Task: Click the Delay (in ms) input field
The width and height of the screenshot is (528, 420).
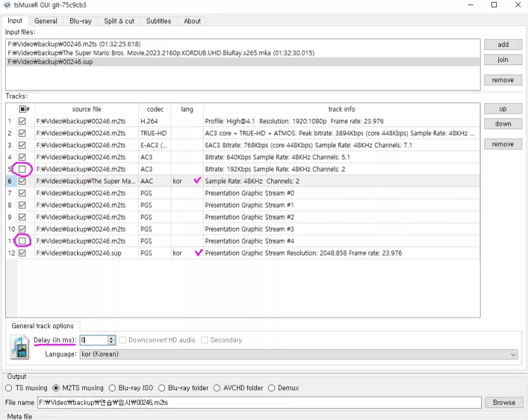Action: coord(94,340)
